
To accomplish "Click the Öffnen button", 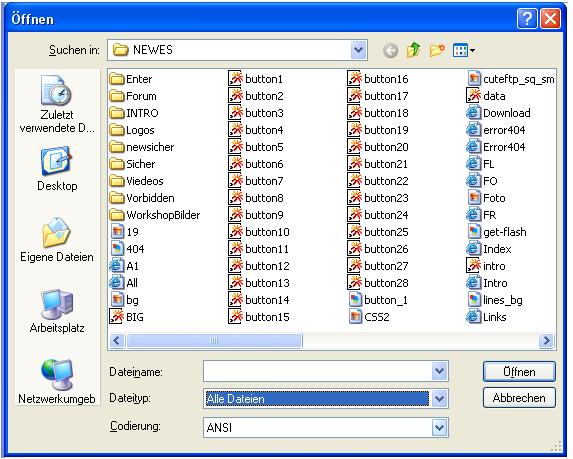I will pos(519,372).
